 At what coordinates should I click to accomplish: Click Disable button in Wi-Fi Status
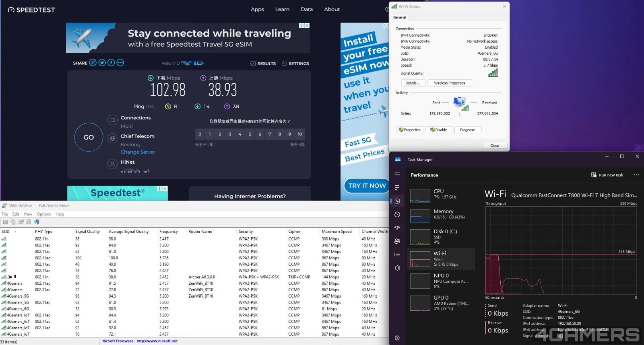(x=439, y=130)
